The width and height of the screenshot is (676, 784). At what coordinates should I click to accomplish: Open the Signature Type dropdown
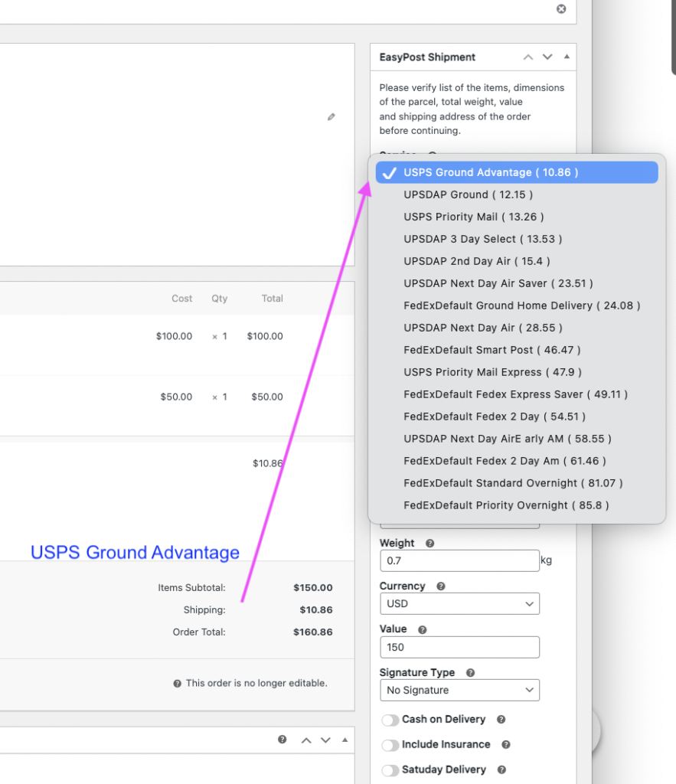pos(459,691)
